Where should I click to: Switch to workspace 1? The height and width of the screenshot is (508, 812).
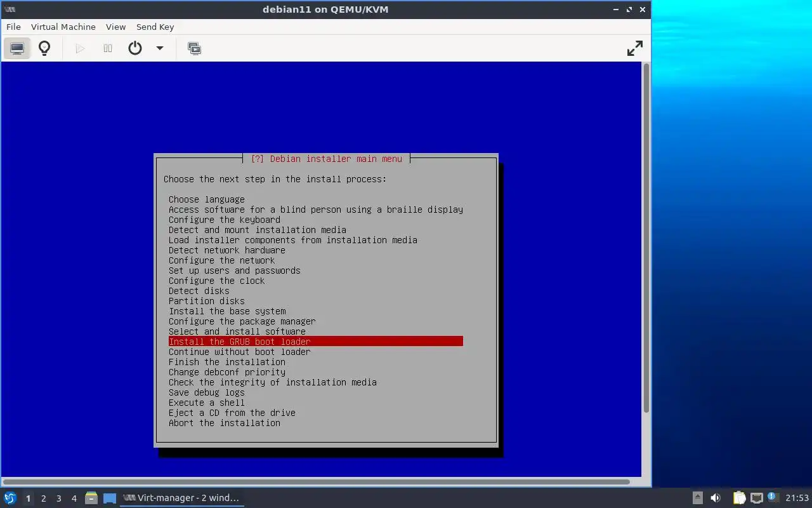[28, 498]
